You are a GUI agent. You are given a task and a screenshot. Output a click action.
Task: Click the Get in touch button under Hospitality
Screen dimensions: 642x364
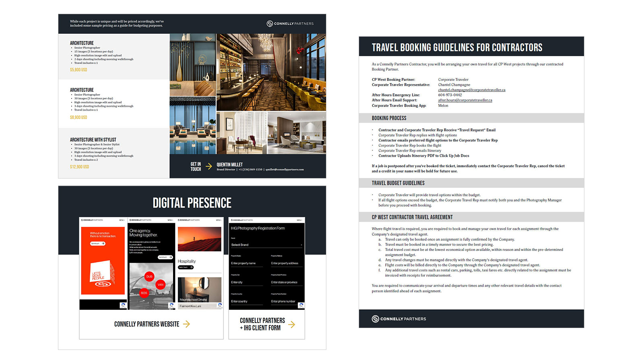click(x=186, y=267)
